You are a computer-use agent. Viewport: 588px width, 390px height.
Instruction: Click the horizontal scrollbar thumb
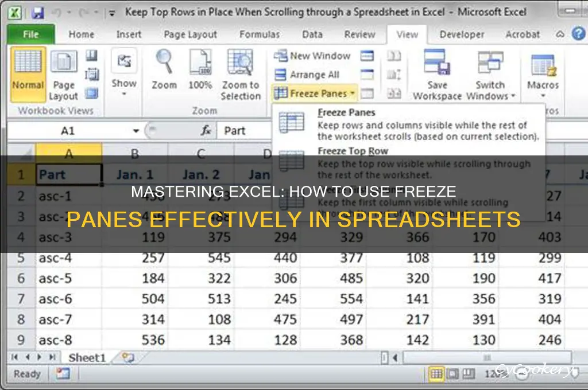pyautogui.click(x=487, y=358)
